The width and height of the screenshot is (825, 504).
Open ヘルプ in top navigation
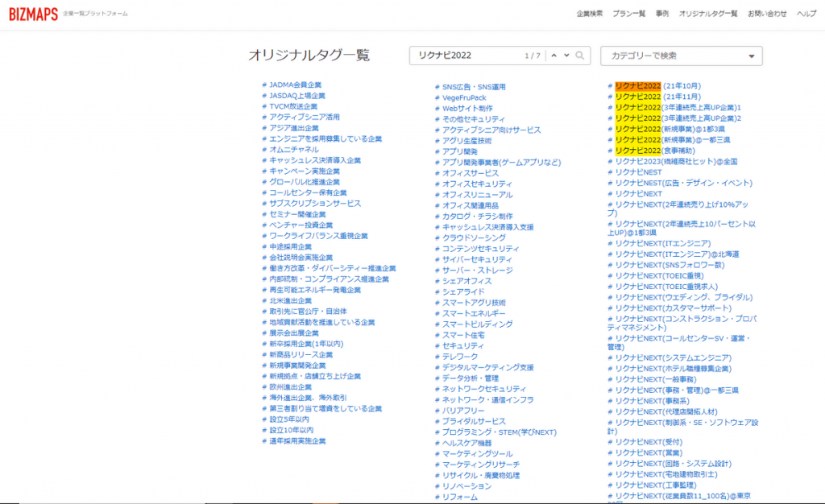806,14
